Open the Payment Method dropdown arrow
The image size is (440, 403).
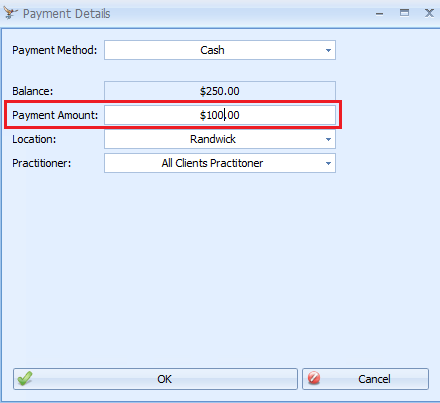coord(328,50)
